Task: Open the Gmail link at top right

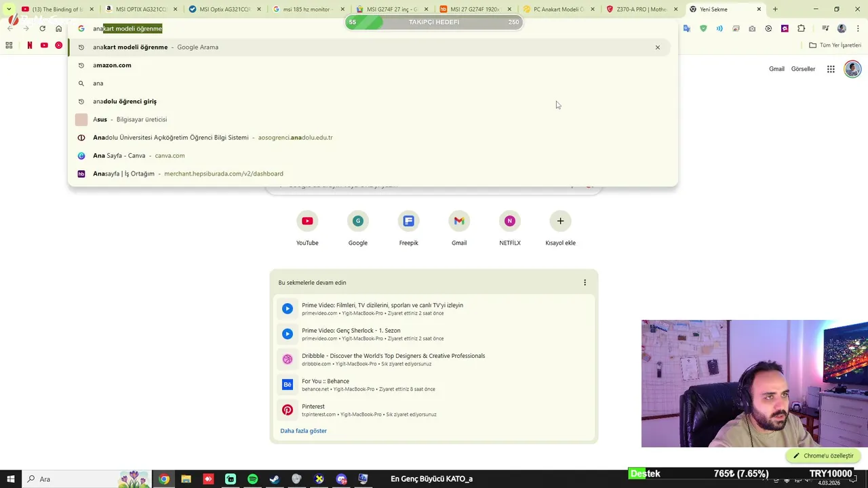Action: coord(776,69)
